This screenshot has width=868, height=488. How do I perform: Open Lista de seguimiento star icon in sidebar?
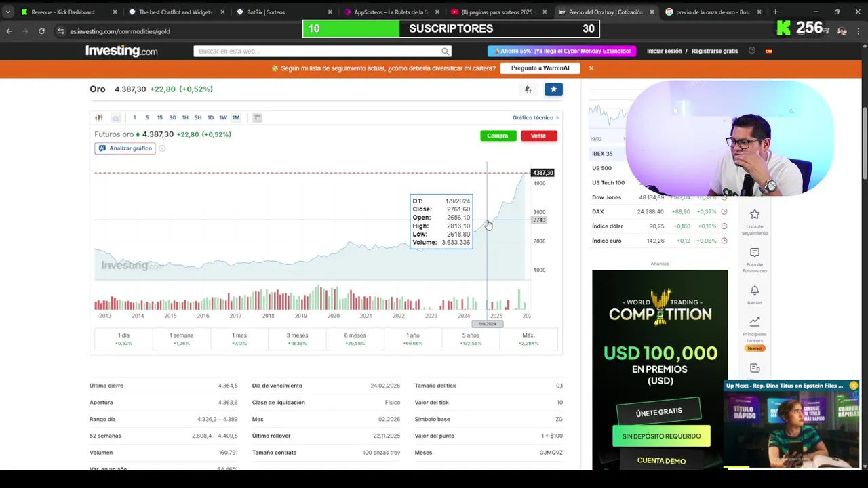(x=755, y=214)
